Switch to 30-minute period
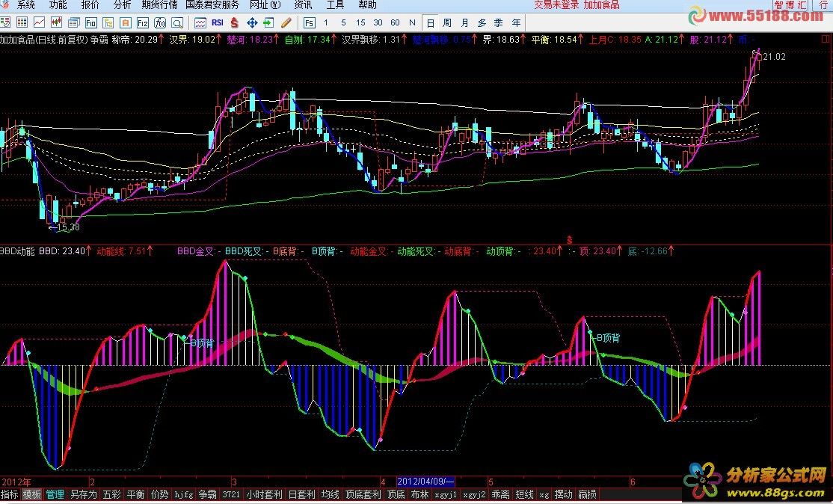The image size is (833, 504). point(378,22)
